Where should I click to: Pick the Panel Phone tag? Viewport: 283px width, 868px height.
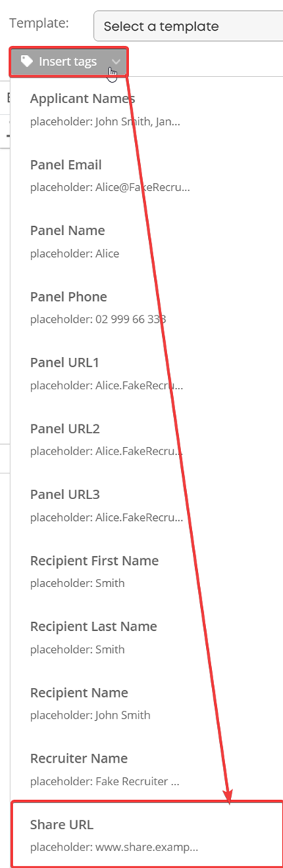click(147, 307)
